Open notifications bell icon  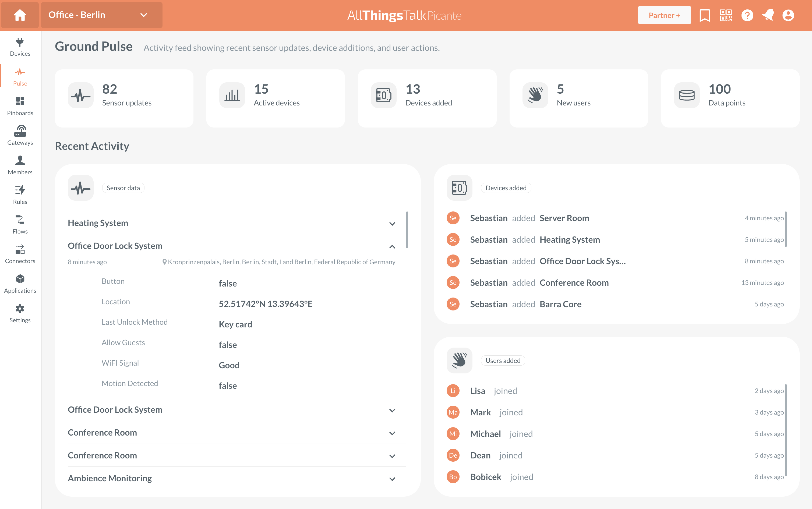click(x=768, y=16)
